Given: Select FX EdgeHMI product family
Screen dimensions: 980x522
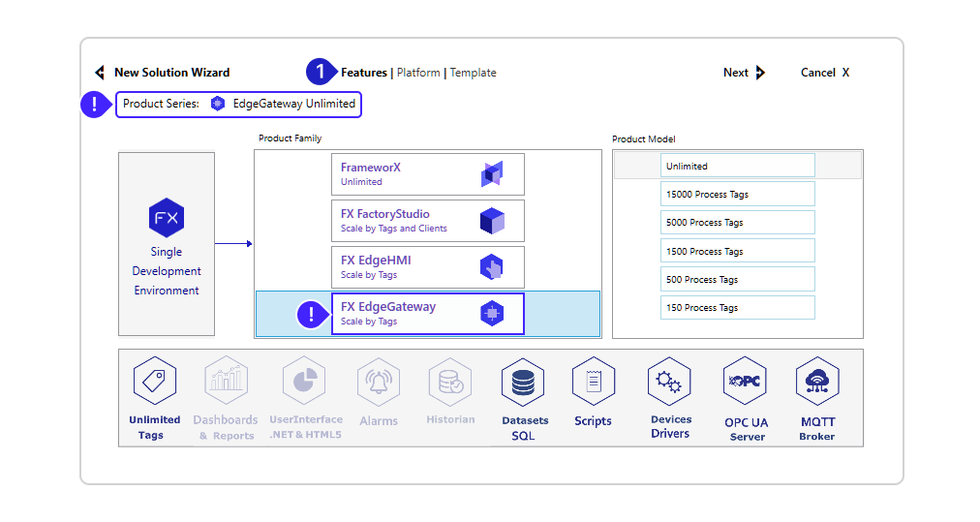Looking at the screenshot, I should pos(427,267).
